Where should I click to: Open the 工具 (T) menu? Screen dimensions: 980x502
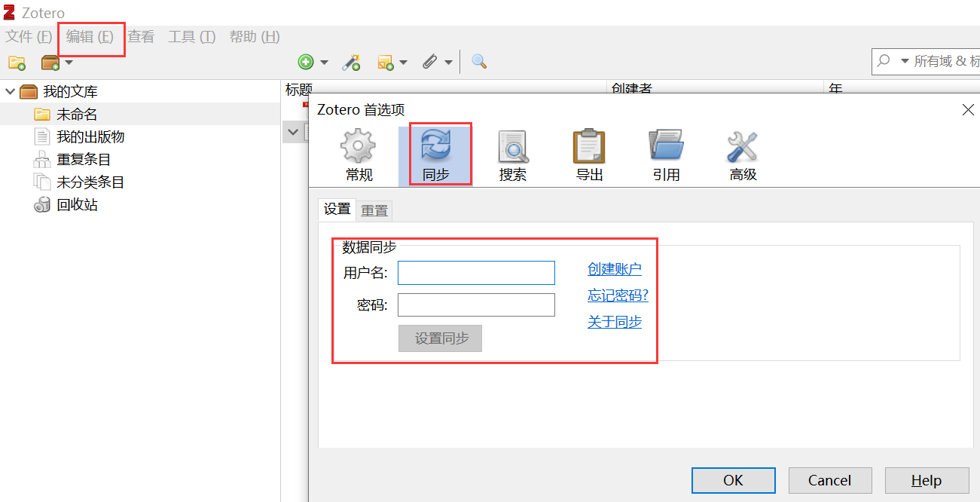[x=192, y=37]
